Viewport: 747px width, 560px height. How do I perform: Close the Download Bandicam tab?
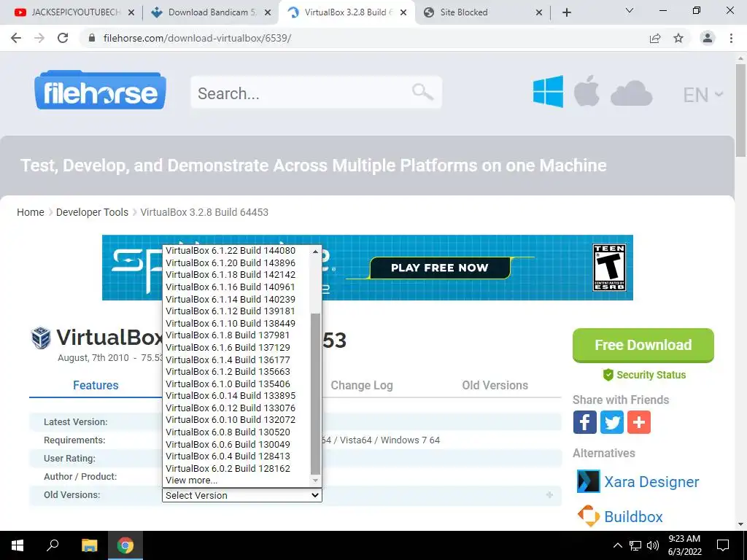tap(268, 12)
